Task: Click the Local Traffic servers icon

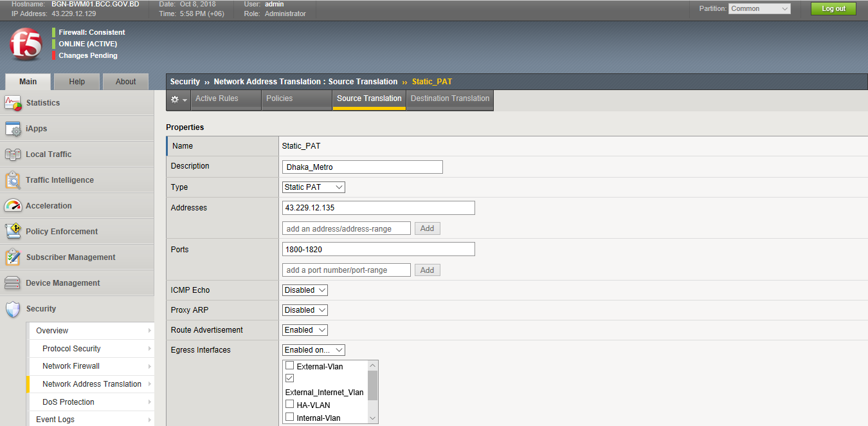Action: coord(13,154)
